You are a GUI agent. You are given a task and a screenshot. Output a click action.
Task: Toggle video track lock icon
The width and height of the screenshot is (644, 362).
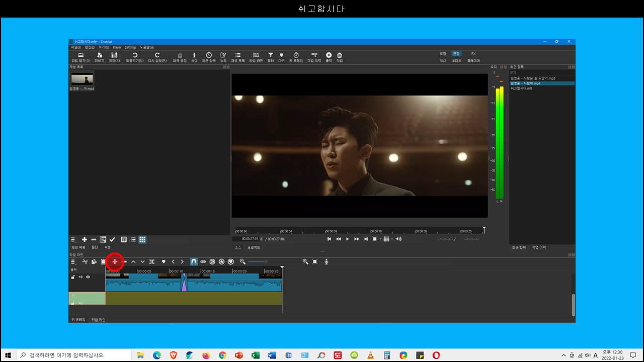pos(73,277)
